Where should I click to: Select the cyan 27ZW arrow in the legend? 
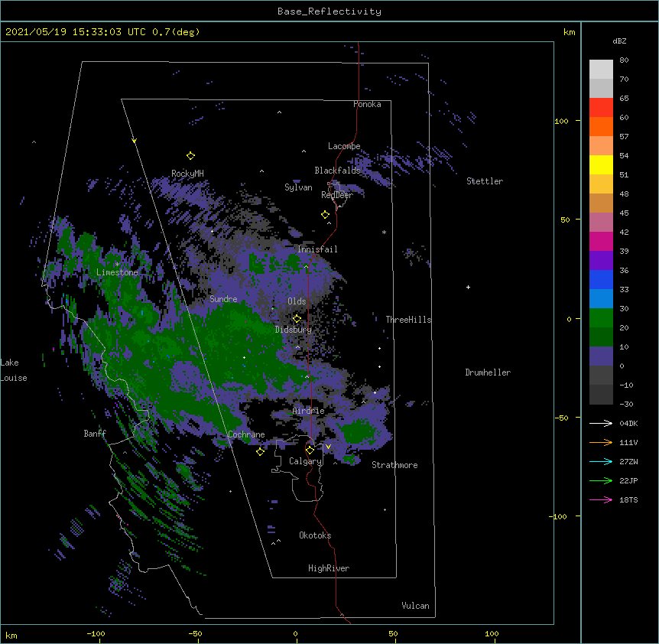601,461
